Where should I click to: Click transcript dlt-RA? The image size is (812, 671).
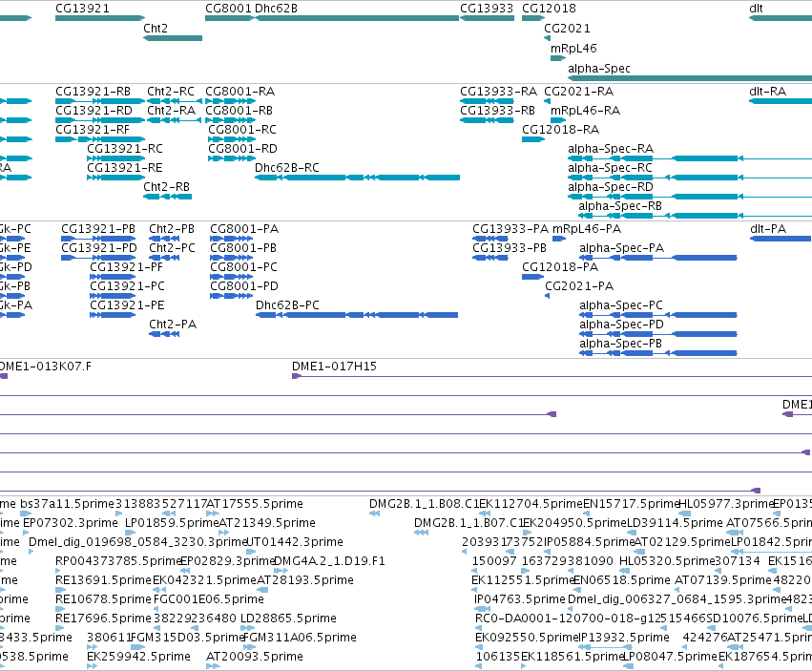[x=768, y=92]
